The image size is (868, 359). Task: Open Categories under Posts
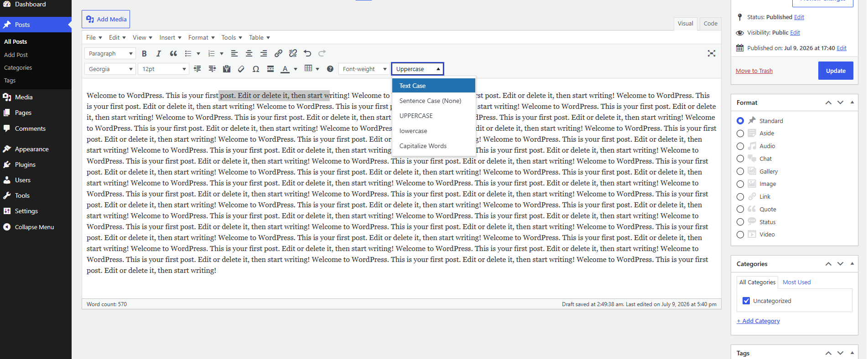pos(18,67)
